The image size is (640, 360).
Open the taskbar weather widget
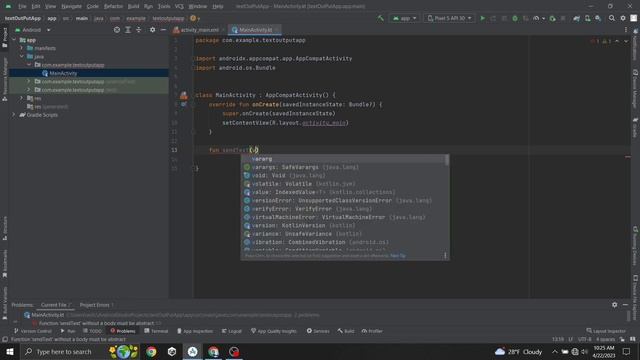[518, 351]
